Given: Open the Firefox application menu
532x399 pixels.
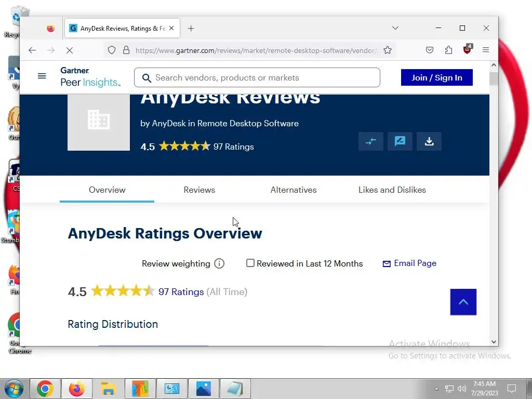Looking at the screenshot, I should pyautogui.click(x=486, y=50).
